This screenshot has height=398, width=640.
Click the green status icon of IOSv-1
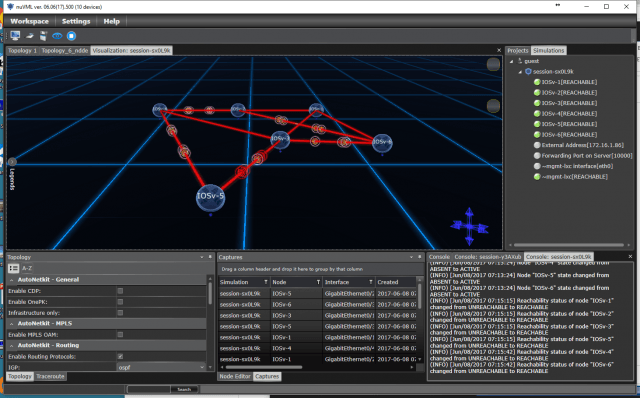537,82
